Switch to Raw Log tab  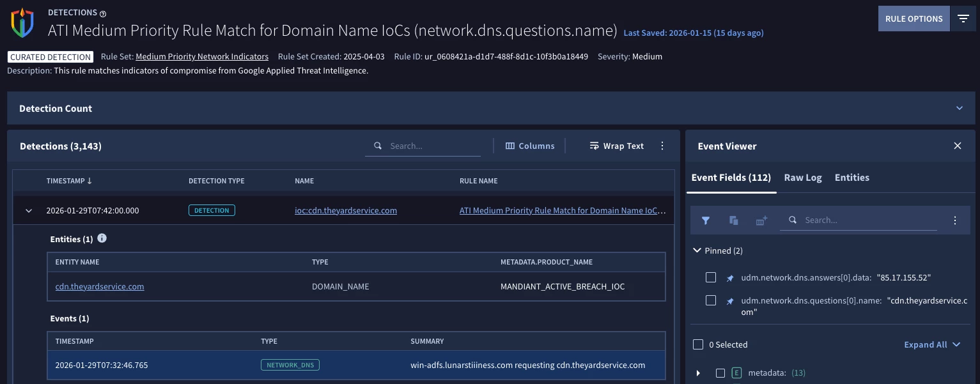point(803,178)
